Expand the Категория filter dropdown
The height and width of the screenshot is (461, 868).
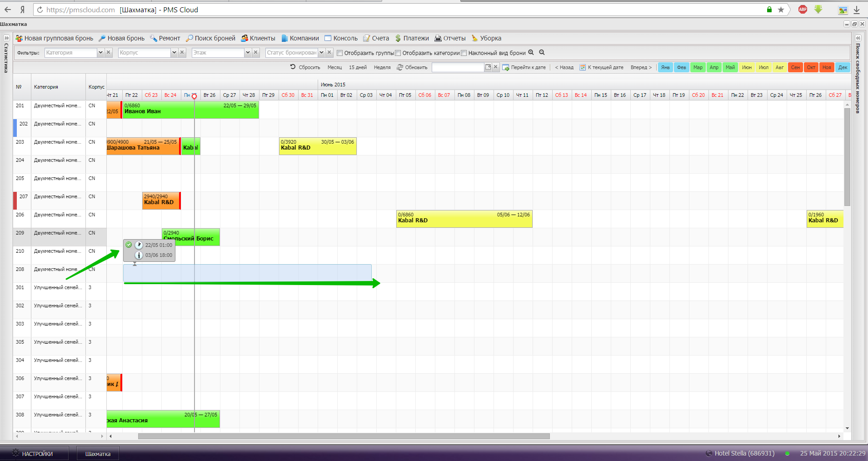pos(100,53)
